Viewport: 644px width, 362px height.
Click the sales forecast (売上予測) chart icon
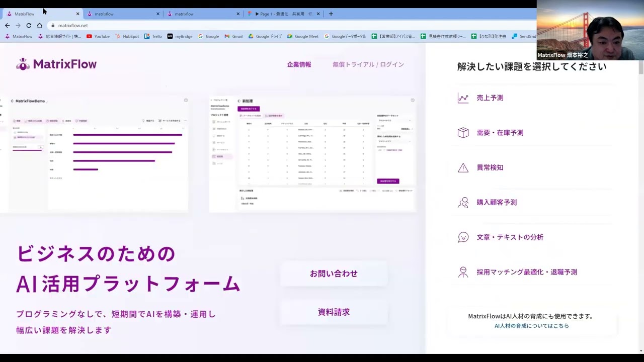tap(463, 98)
